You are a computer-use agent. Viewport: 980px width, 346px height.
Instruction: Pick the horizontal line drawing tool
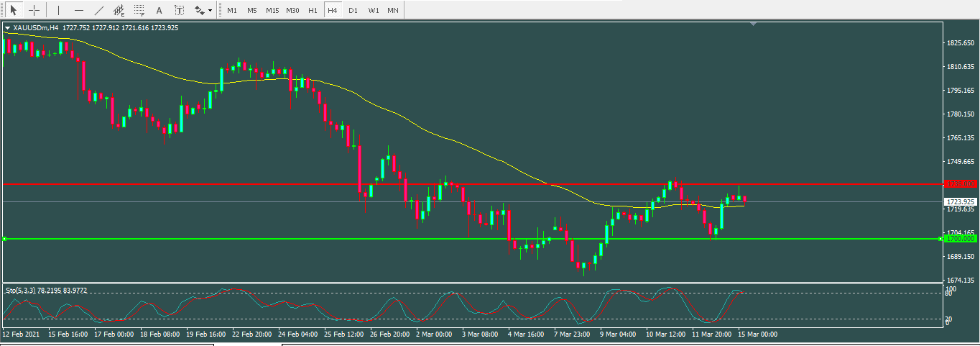(78, 10)
